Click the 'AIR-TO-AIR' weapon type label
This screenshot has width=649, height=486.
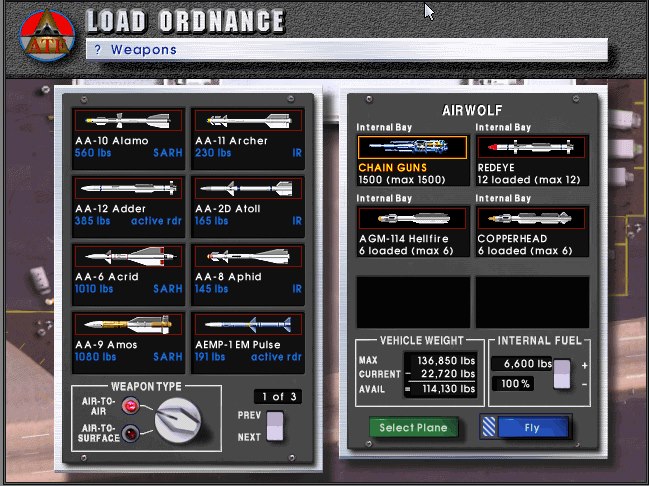[99, 406]
